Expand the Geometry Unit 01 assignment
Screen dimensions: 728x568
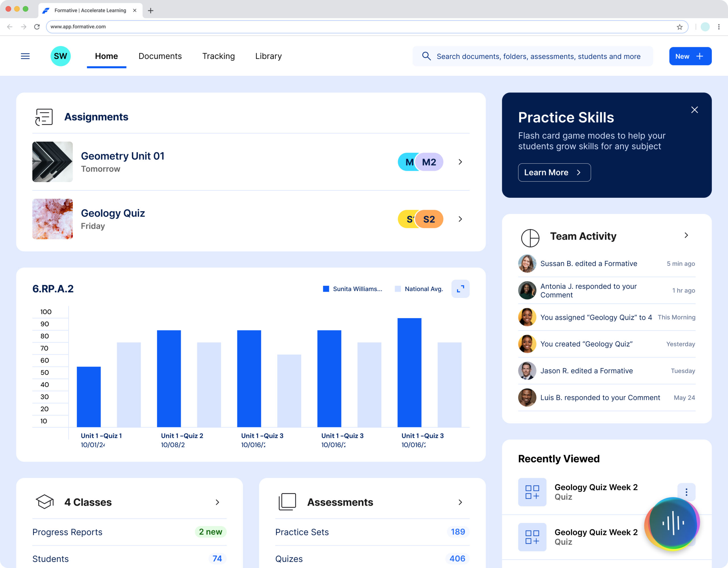pos(460,162)
